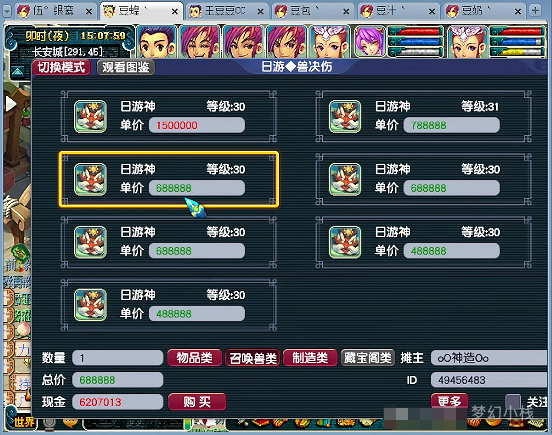The height and width of the screenshot is (435, 552).
Task: Open the 观看图鉴 view
Action: [126, 67]
